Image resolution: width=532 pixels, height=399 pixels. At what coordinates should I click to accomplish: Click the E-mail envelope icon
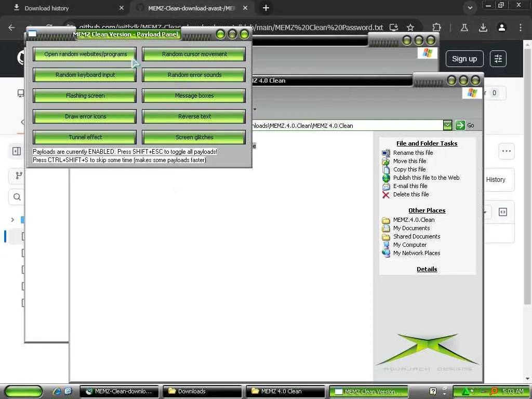pyautogui.click(x=386, y=187)
